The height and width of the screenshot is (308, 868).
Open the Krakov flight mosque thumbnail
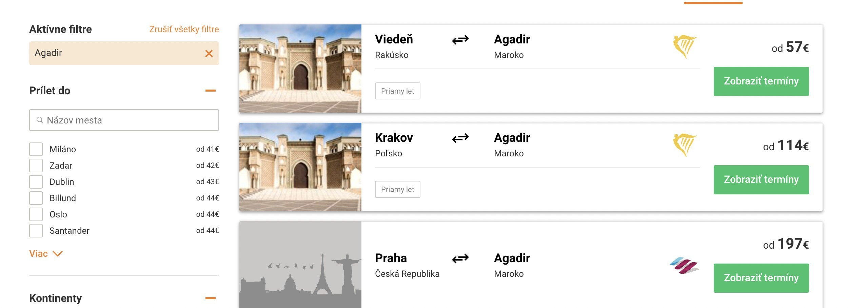pyautogui.click(x=300, y=167)
